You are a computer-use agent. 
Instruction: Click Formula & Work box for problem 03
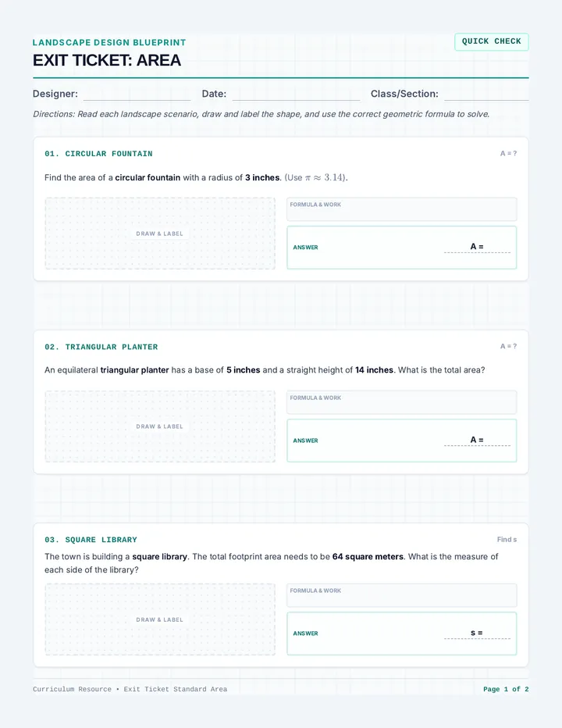[401, 595]
